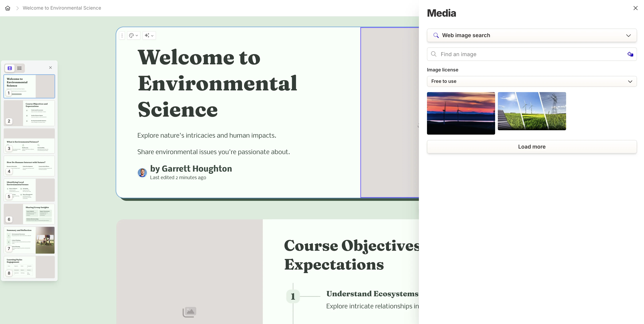Open the card options three-dot menu
644x324 pixels.
[122, 35]
